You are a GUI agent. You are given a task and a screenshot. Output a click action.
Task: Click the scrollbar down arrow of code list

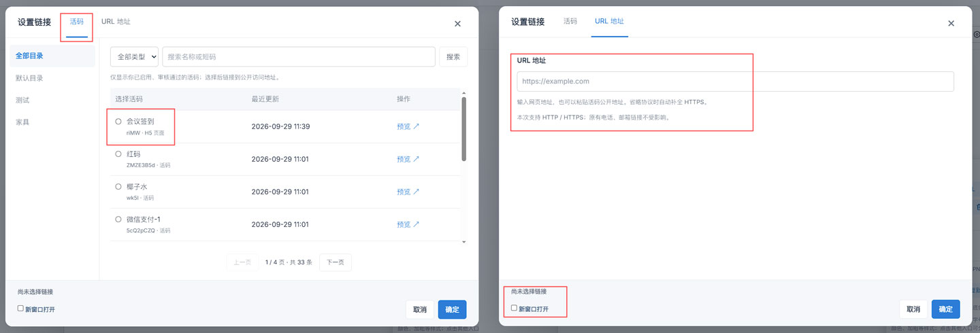tap(464, 241)
